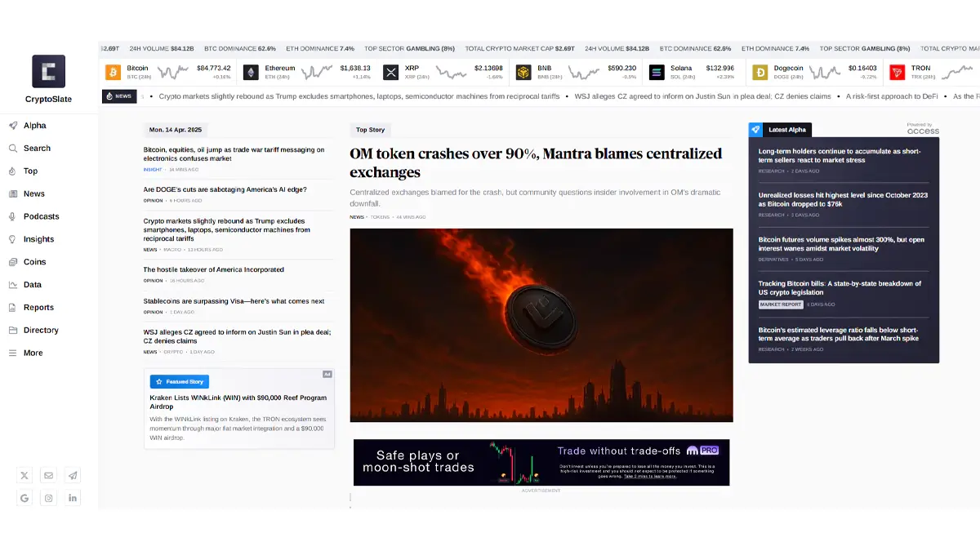Click the Reports document icon
Screen dimensions: 980x551
pyautogui.click(x=13, y=308)
